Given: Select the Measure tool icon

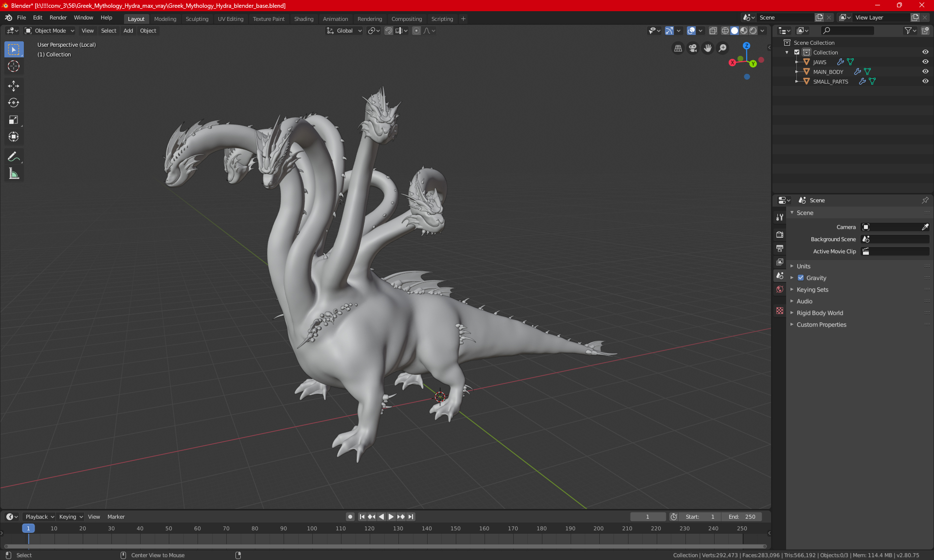Looking at the screenshot, I should click(x=13, y=174).
